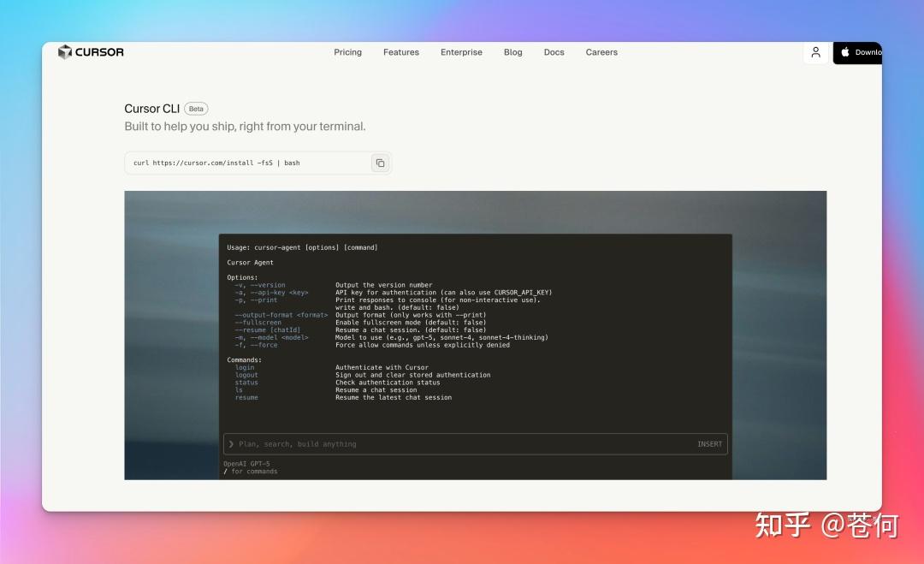The height and width of the screenshot is (564, 924).
Task: Focus the 'Plan, search, build anything' prompt
Action: point(475,444)
